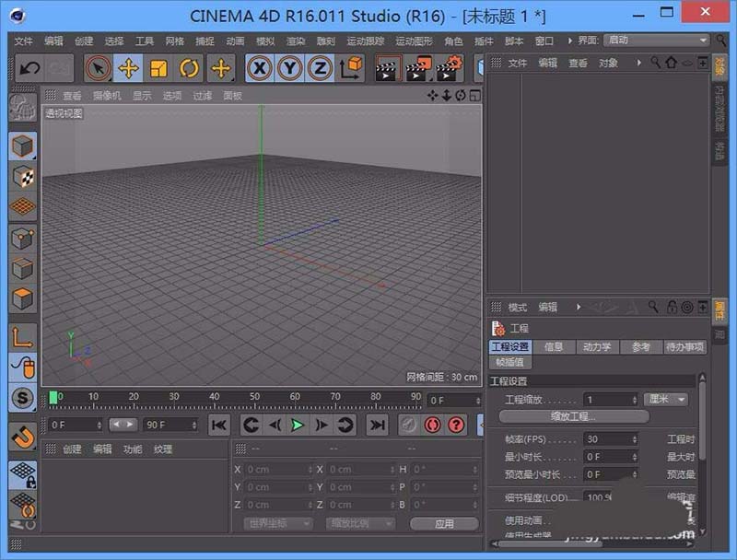
Task: Click preview range slider between 0F and 90F
Action: tap(123, 425)
